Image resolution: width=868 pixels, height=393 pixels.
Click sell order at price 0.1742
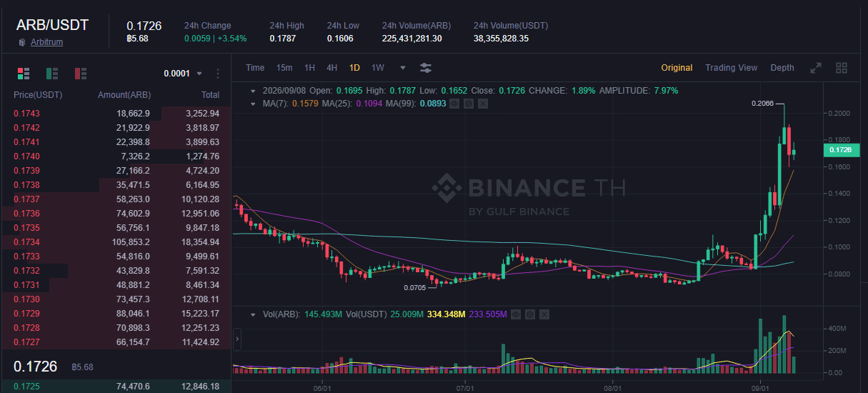tap(116, 128)
